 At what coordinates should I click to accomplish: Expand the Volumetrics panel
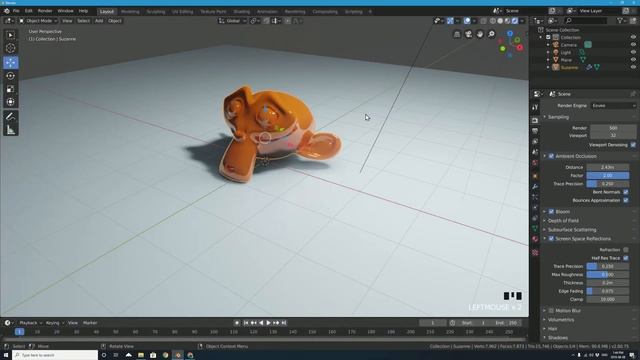pos(561,320)
